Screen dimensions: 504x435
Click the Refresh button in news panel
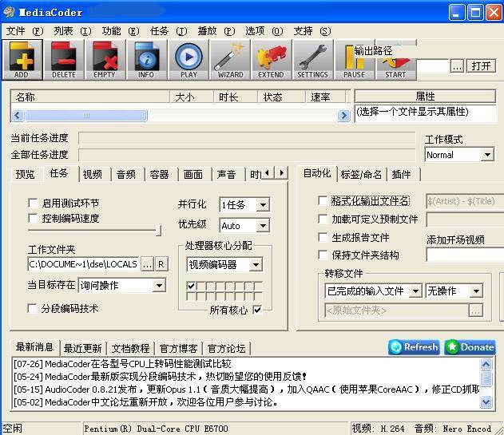tap(414, 347)
